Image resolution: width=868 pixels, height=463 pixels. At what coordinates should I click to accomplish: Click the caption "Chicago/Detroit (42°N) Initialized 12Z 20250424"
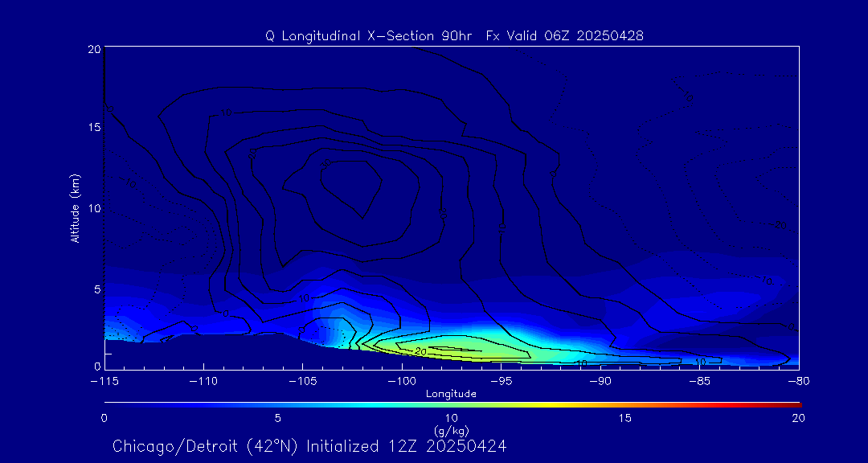click(309, 446)
